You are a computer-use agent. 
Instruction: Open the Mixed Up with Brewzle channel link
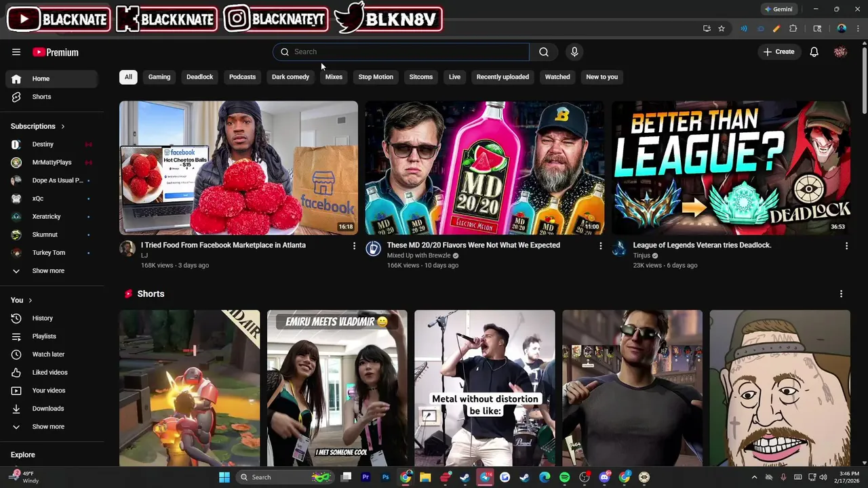418,256
